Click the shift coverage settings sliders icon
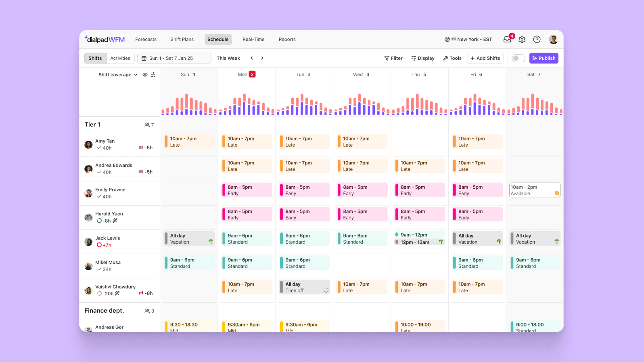Image resolution: width=644 pixels, height=362 pixels. (153, 75)
